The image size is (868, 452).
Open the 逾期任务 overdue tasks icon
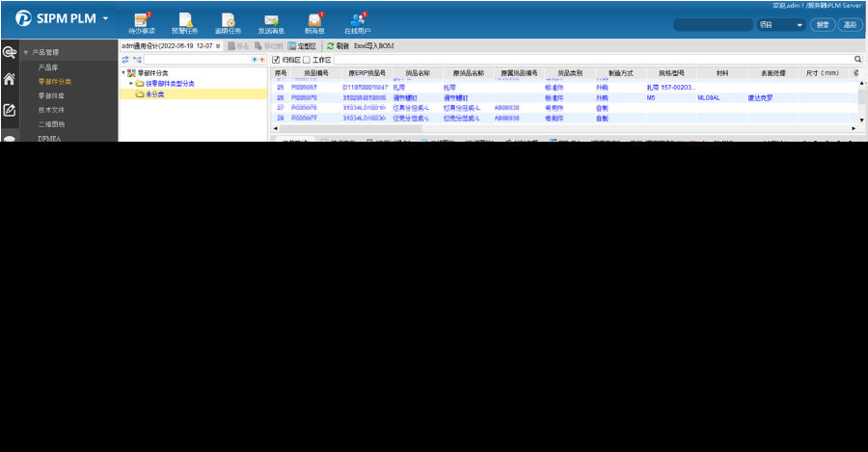pos(229,20)
